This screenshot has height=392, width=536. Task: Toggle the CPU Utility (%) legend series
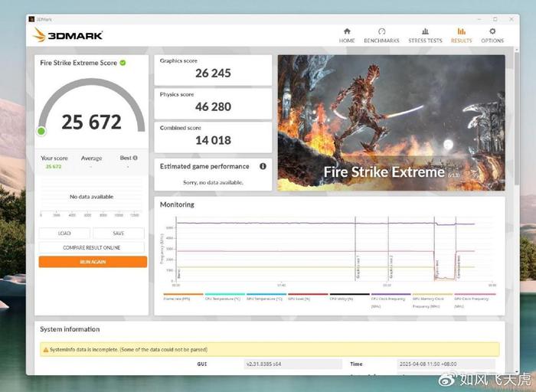(x=349, y=296)
